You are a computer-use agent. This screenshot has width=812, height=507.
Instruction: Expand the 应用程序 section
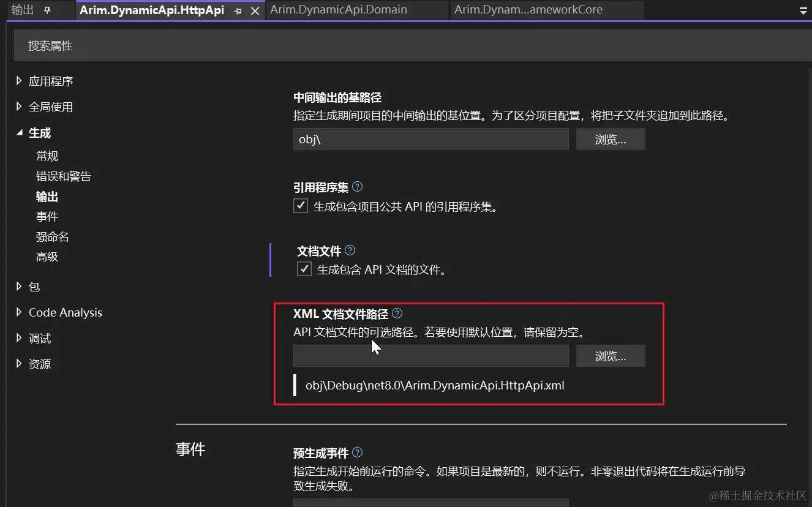point(19,81)
